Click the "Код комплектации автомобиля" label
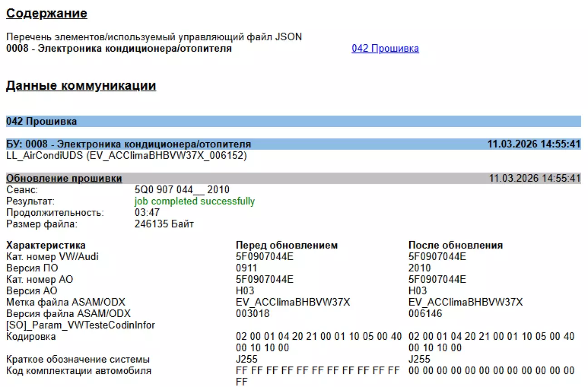 78,371
